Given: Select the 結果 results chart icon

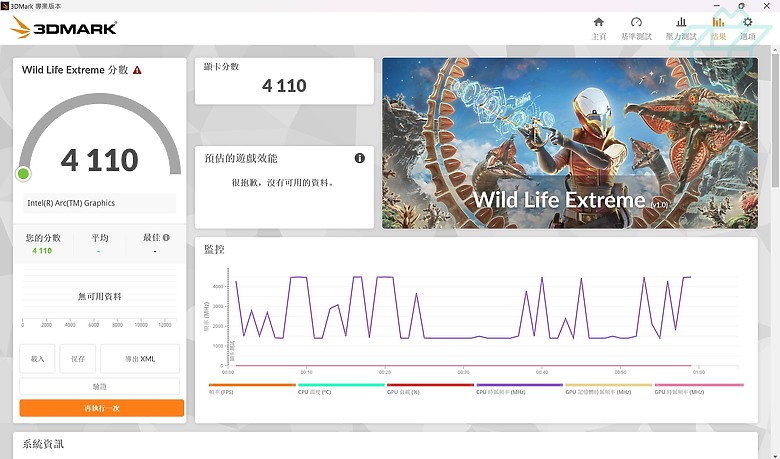Looking at the screenshot, I should [x=718, y=22].
